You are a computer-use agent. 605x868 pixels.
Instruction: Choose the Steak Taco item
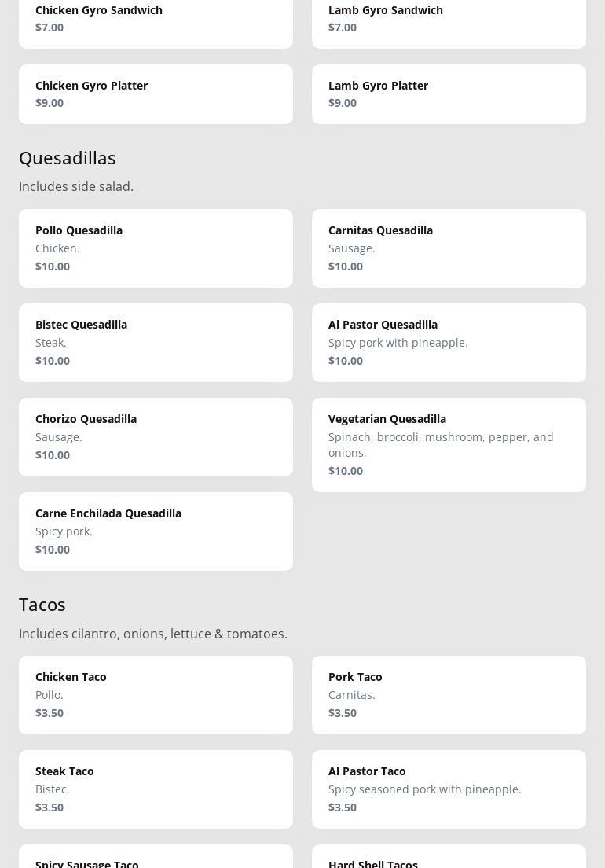156,789
